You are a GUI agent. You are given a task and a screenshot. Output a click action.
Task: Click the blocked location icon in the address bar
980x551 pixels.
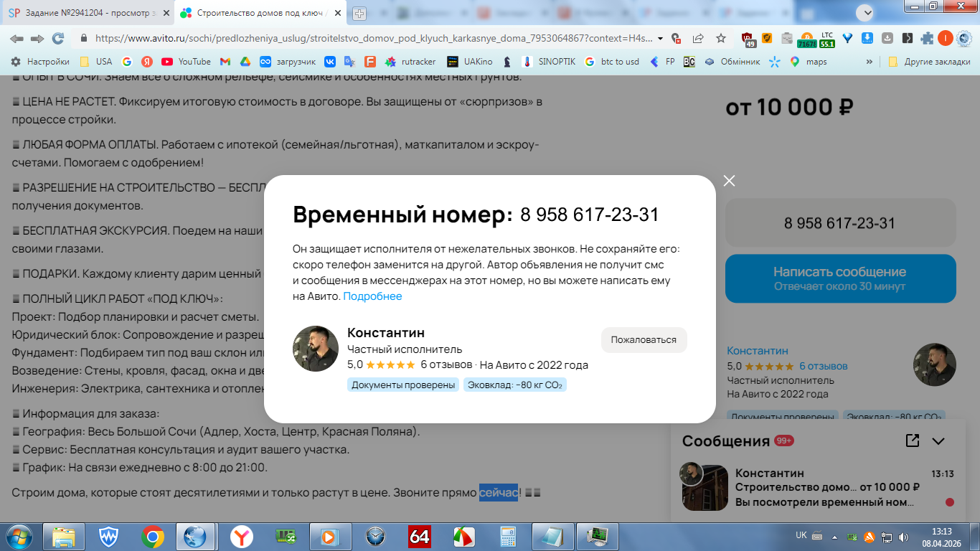676,39
